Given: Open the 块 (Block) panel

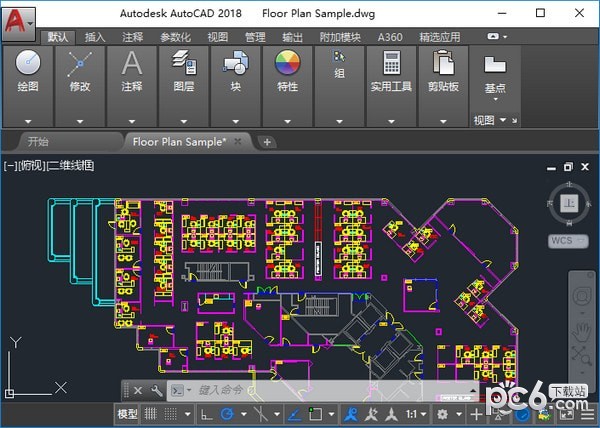Looking at the screenshot, I should pyautogui.click(x=236, y=72).
